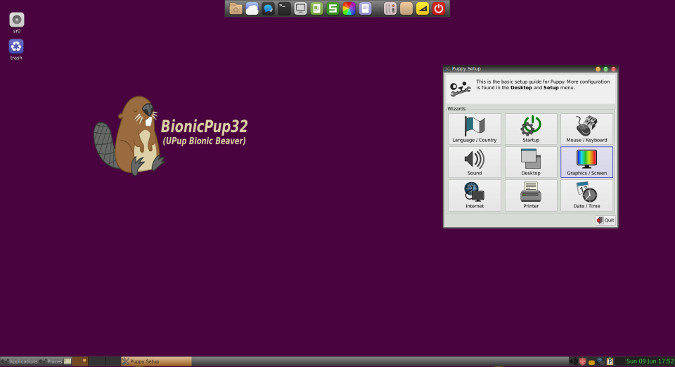The width and height of the screenshot is (675, 367).
Task: Click the network connection tray icon
Action: pos(601,361)
